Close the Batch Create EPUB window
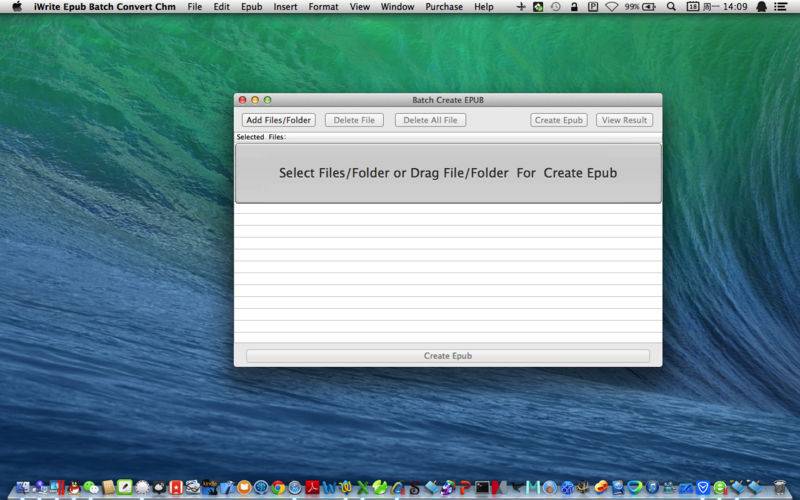Viewport: 800px width, 500px height. tap(243, 100)
